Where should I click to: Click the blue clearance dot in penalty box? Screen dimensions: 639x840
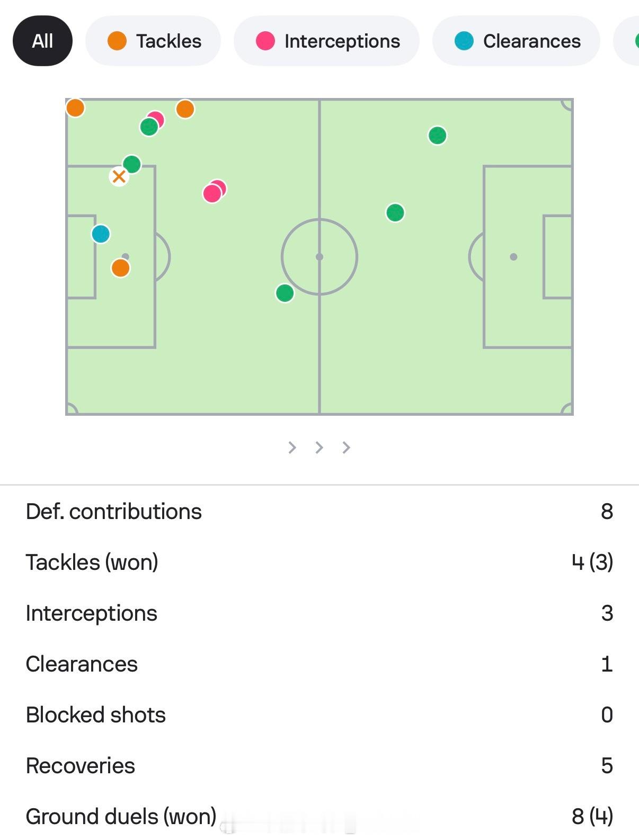[x=101, y=234]
